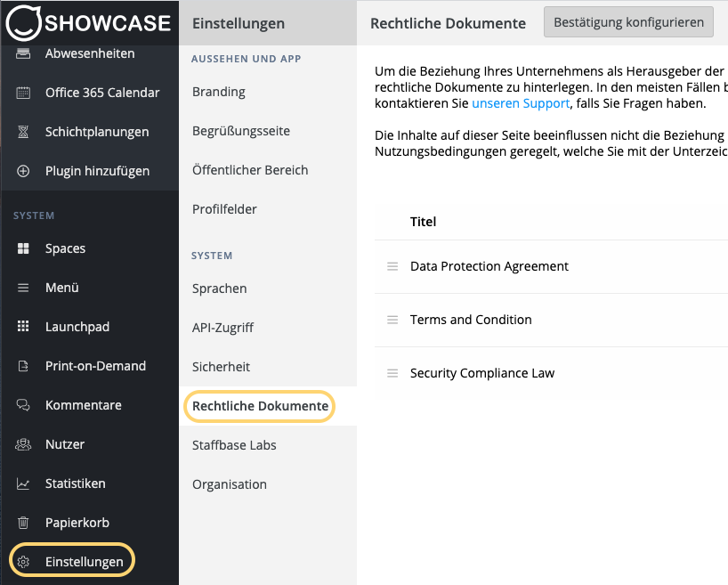The height and width of the screenshot is (585, 728).
Task: Click drag handle of Data Protection Agreement
Action: pos(392,266)
